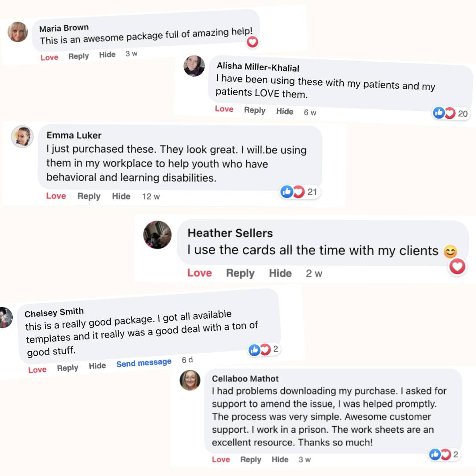The height and width of the screenshot is (476, 476).
Task: Open Emma Luker's profile avatar
Action: 22,137
